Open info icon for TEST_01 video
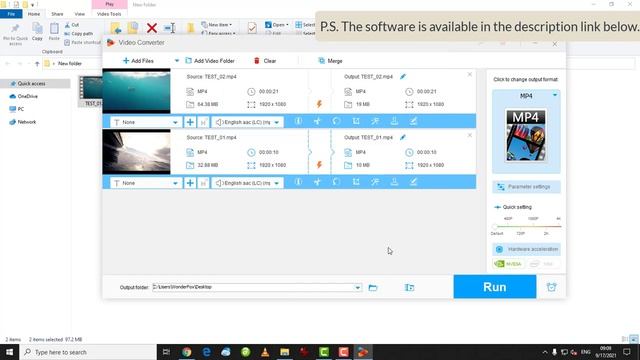 click(298, 182)
